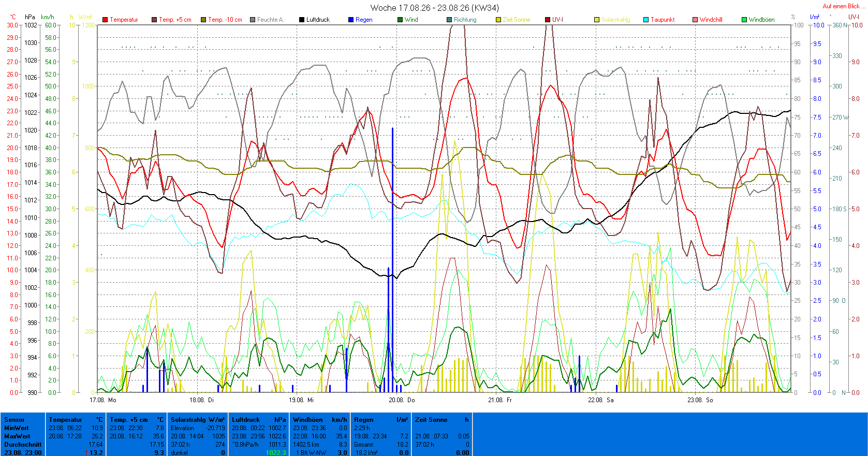Select the Richtung legend label
The width and height of the screenshot is (868, 456).
pyautogui.click(x=465, y=20)
